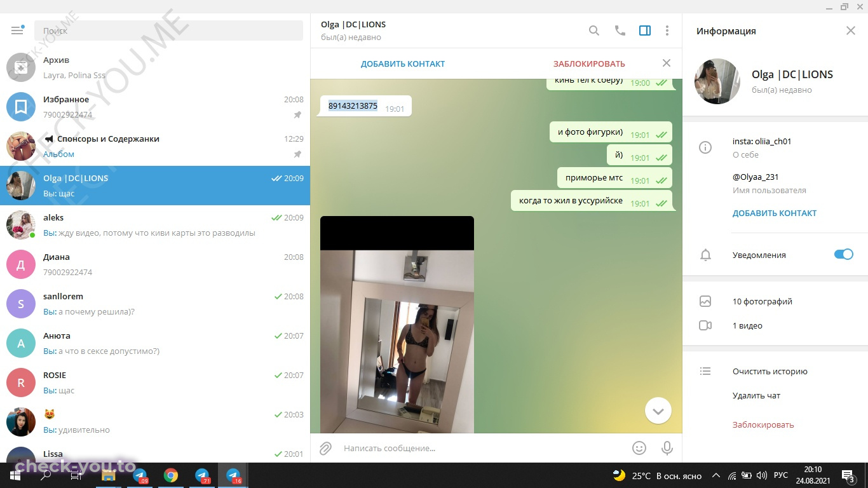The height and width of the screenshot is (488, 868).
Task: Click the video camera icon beside 1 видео
Action: pyautogui.click(x=705, y=325)
